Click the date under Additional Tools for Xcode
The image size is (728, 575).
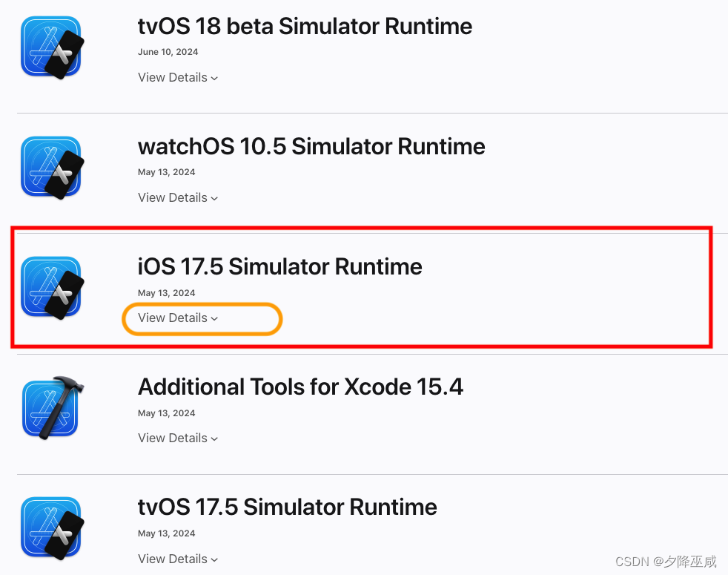167,413
